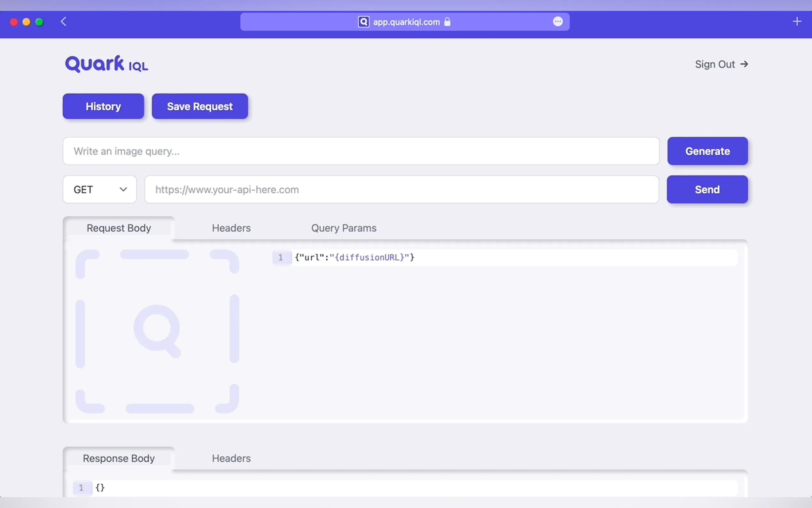Select the Query Params tab
Image resolution: width=812 pixels, height=508 pixels.
344,228
